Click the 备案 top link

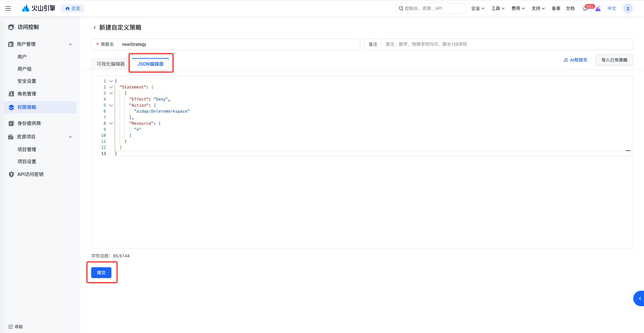[556, 9]
